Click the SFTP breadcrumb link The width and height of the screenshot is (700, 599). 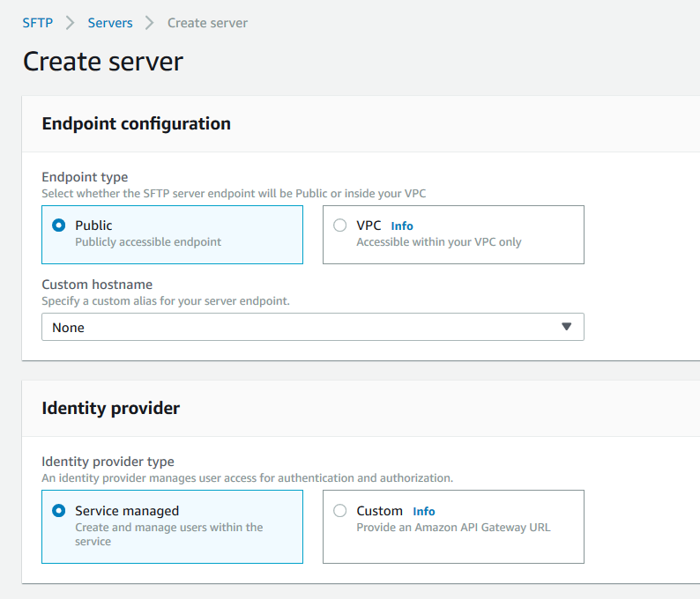(x=38, y=23)
